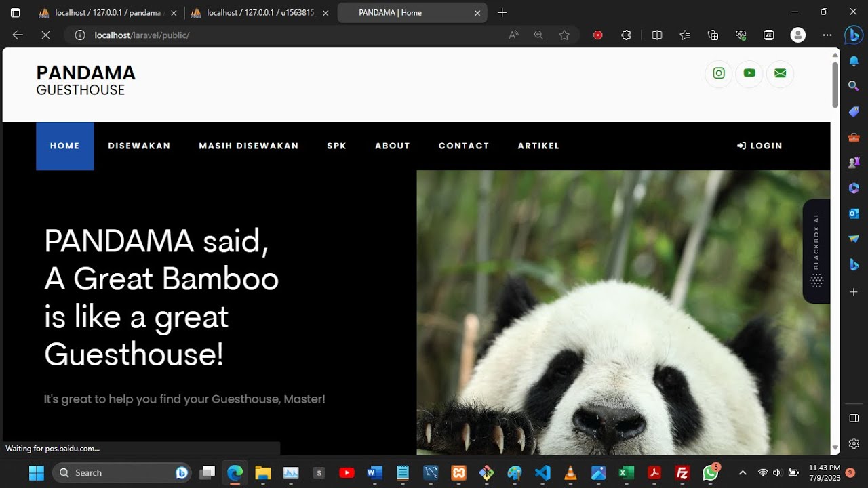Open the Extensions puzzle icon
This screenshot has height=488, width=868.
click(x=626, y=35)
